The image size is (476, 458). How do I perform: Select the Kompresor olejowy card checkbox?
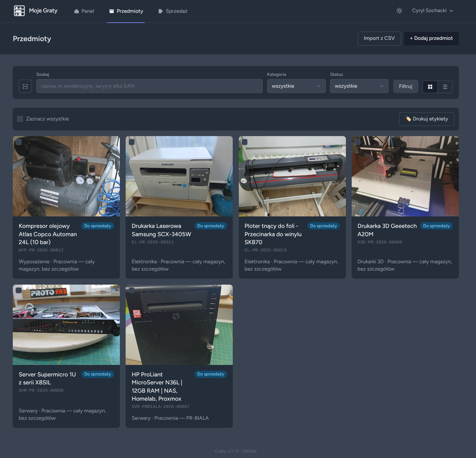[19, 142]
